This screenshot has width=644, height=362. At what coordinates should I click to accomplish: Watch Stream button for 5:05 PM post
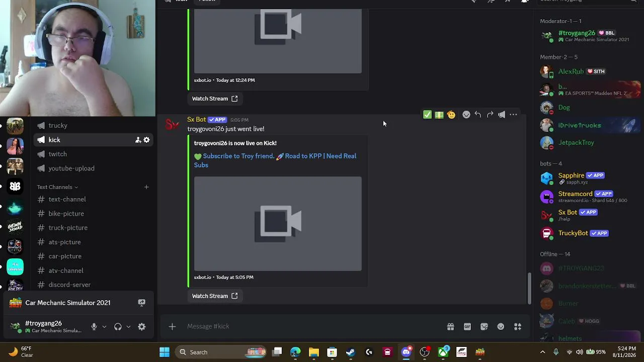coord(215,296)
